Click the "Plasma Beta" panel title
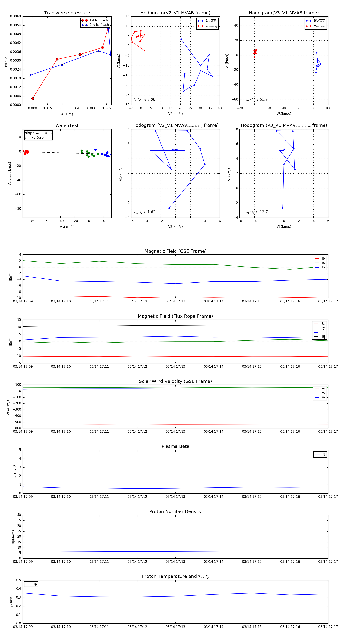Screen dimensions: 351x644 click(175, 446)
